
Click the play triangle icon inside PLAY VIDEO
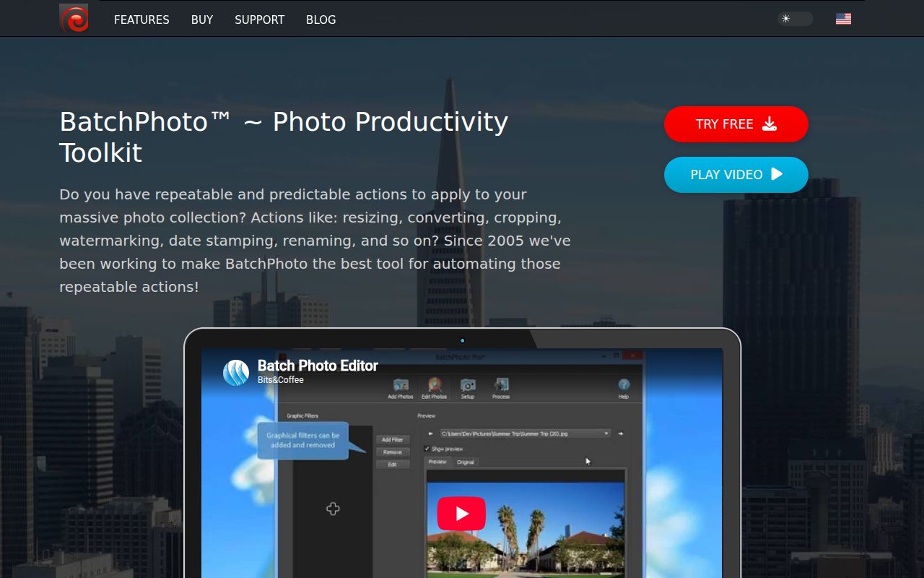click(x=777, y=174)
